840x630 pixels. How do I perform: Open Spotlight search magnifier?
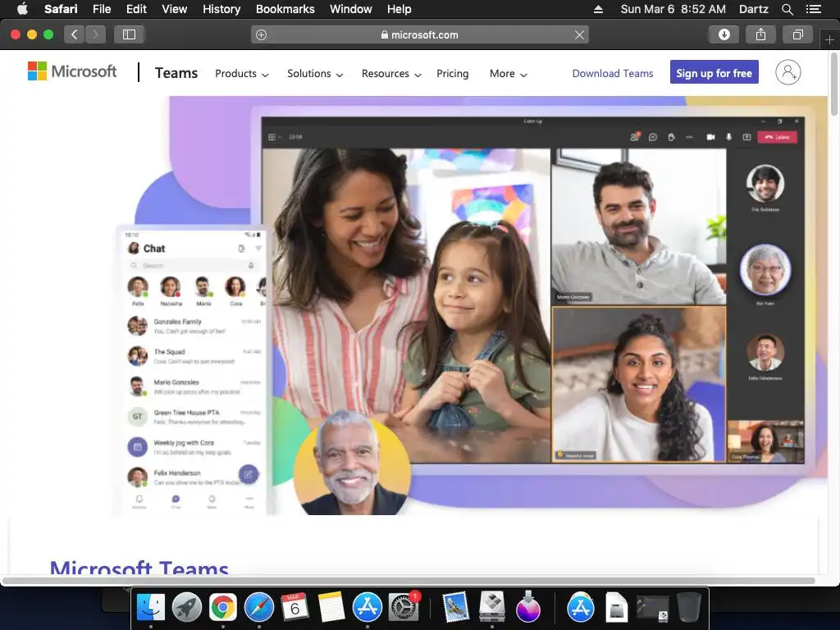787,9
